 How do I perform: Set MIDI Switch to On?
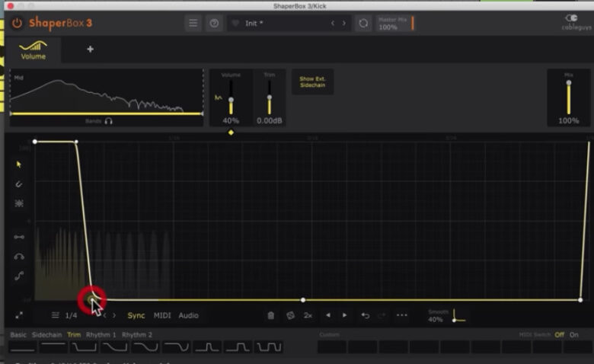(x=574, y=335)
